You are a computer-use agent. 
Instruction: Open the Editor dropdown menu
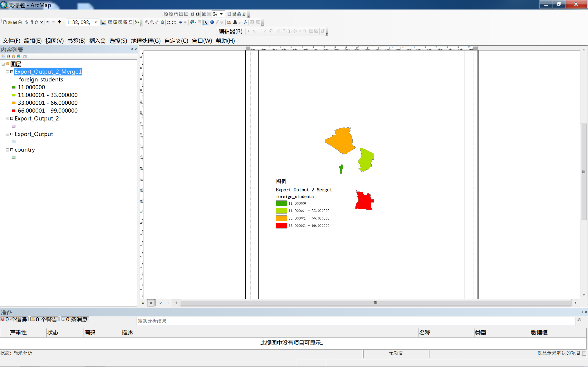coord(231,31)
